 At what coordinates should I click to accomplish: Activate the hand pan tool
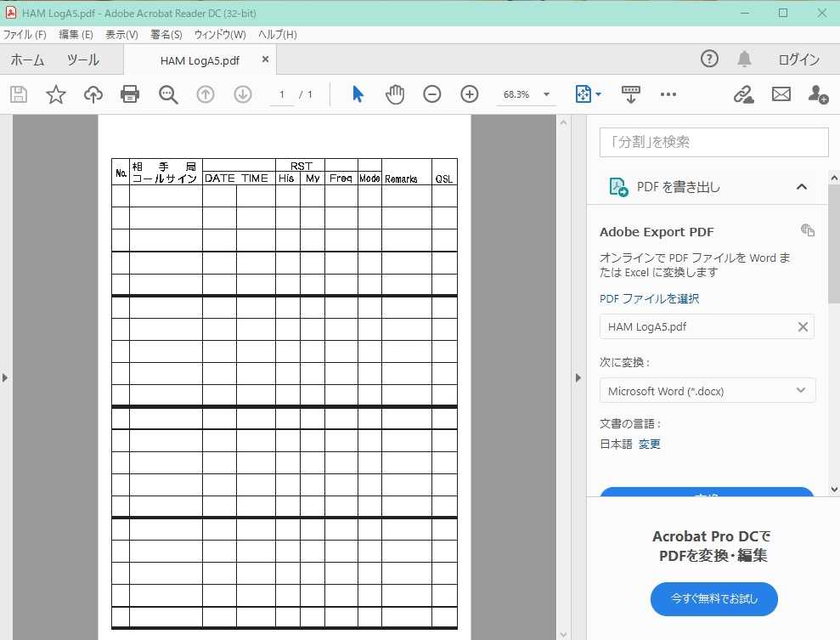(395, 94)
